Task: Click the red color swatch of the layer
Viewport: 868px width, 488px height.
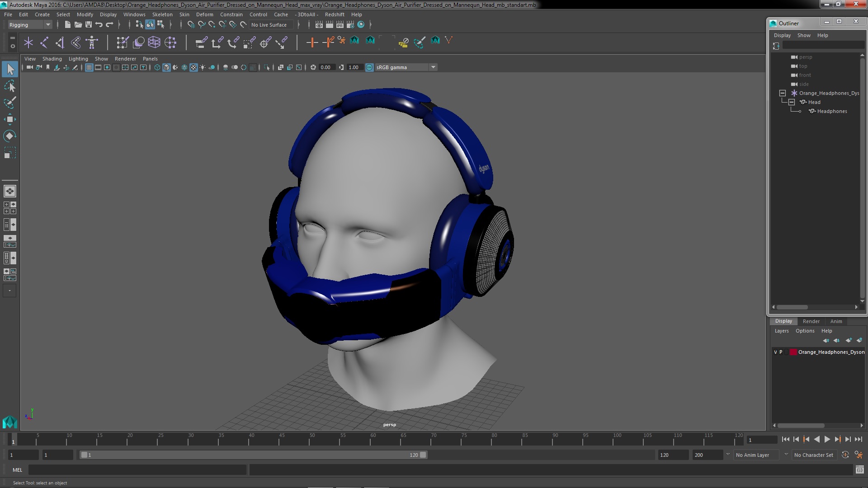Action: point(793,352)
